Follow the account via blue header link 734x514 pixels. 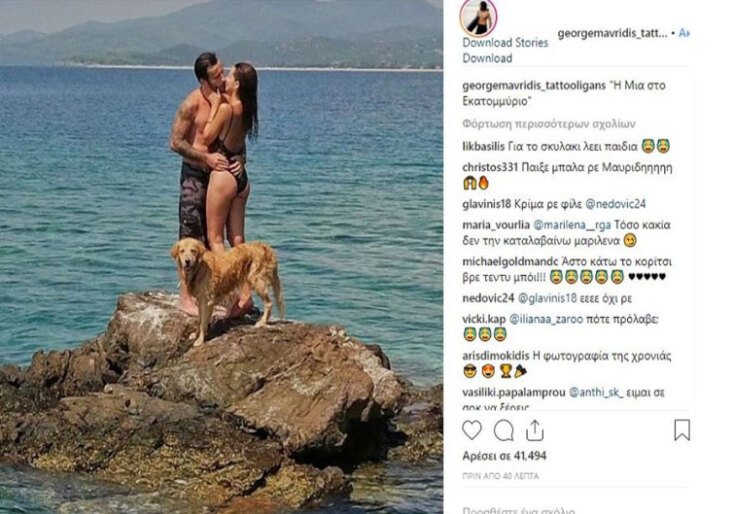coord(684,33)
